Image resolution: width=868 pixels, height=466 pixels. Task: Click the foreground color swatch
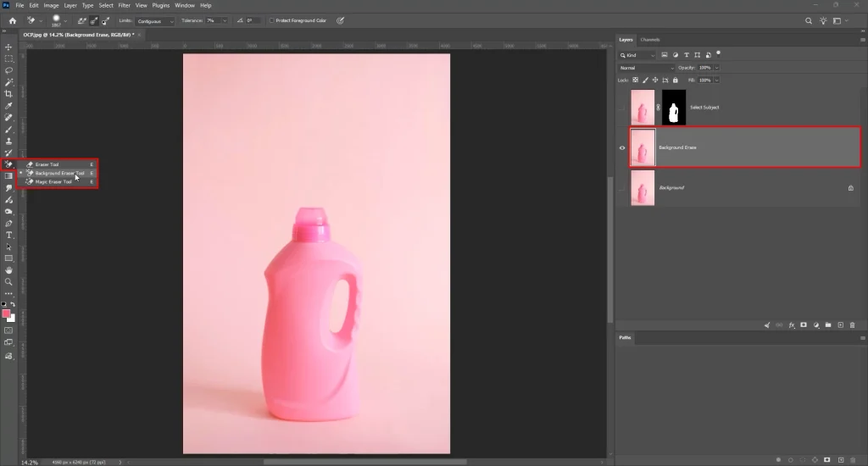click(6, 313)
